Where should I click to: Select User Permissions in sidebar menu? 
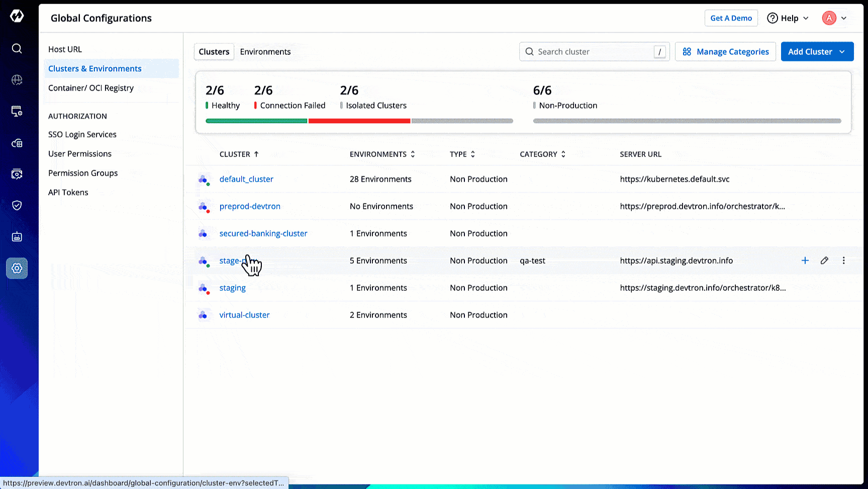[x=80, y=154]
